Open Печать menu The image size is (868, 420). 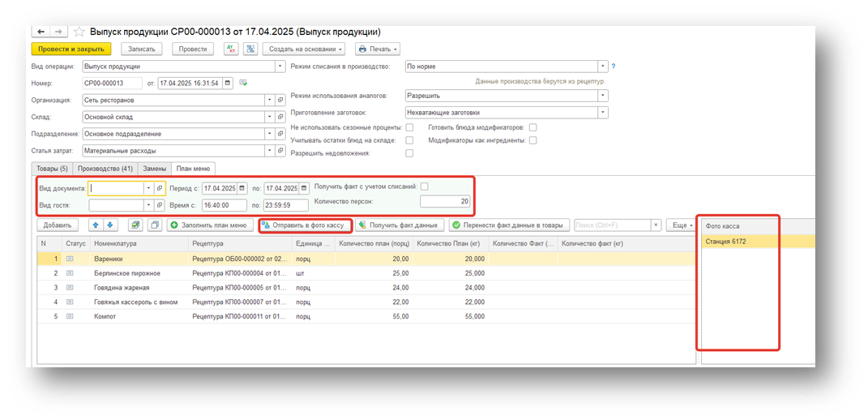click(378, 49)
